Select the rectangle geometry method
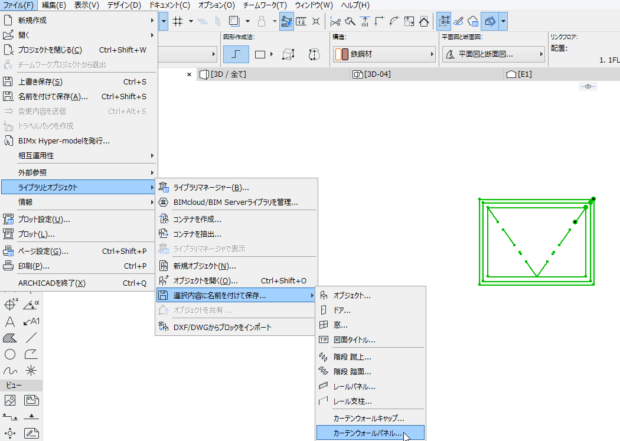 260,54
